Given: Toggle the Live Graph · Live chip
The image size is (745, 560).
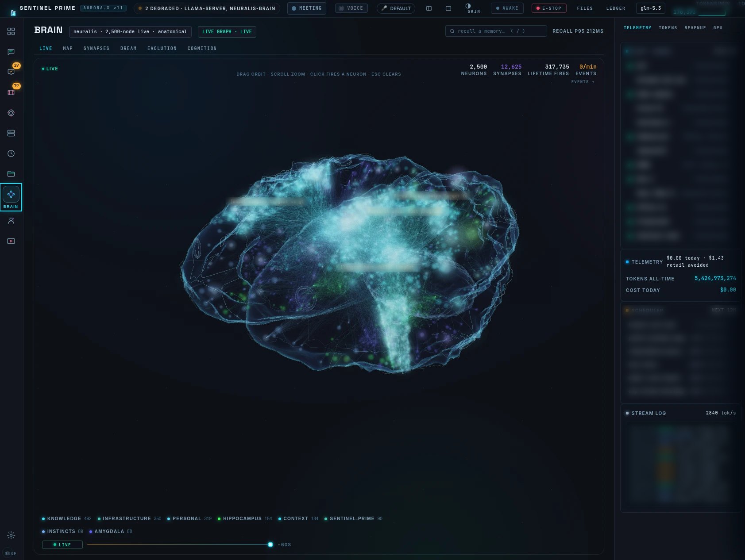Looking at the screenshot, I should (227, 32).
